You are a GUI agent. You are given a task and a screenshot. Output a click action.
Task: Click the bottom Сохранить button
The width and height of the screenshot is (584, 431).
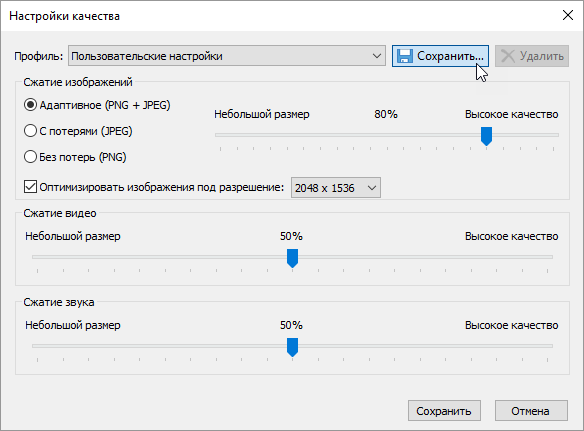pos(444,411)
